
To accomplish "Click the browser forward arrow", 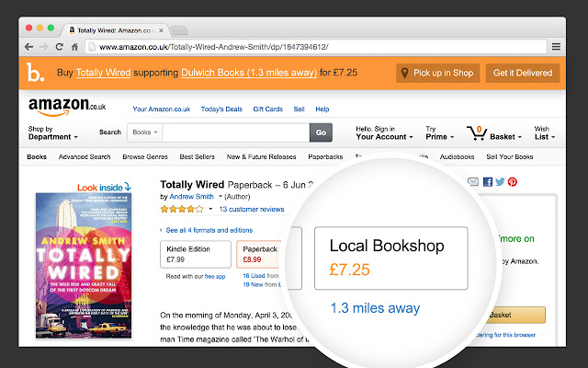I will point(43,47).
